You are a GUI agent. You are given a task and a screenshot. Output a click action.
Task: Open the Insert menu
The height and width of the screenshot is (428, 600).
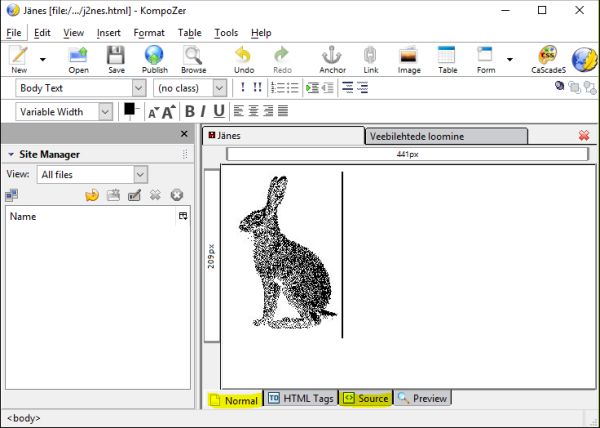pos(109,33)
